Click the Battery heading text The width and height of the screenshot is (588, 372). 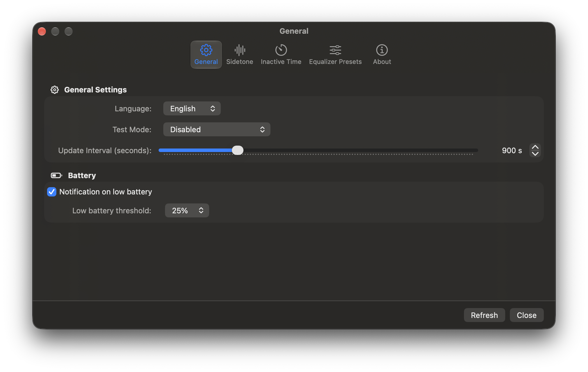point(82,176)
